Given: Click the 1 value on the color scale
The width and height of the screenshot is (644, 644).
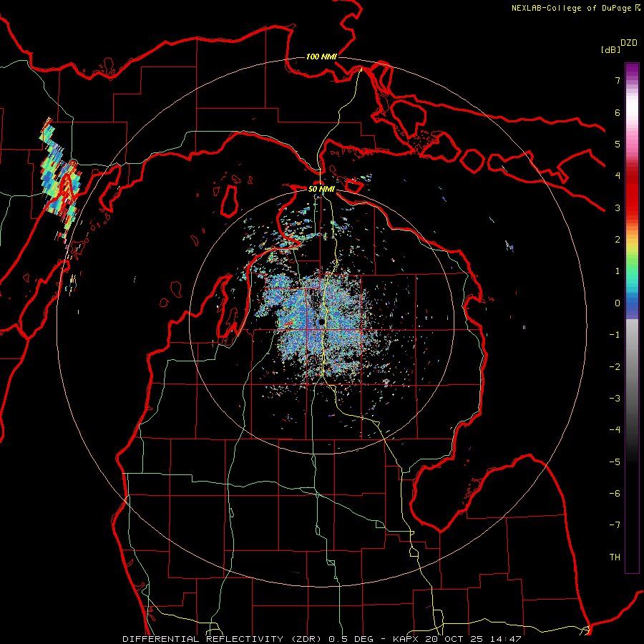Looking at the screenshot, I should coord(618,271).
